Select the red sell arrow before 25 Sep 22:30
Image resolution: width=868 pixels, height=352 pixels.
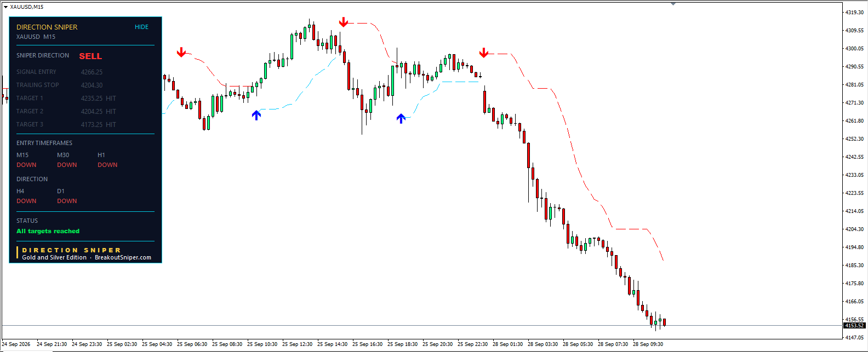[x=484, y=53]
